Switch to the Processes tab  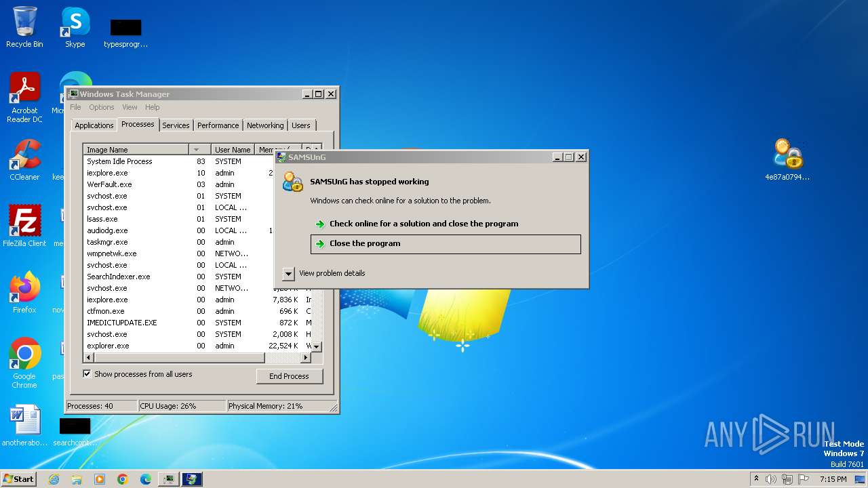pos(138,124)
